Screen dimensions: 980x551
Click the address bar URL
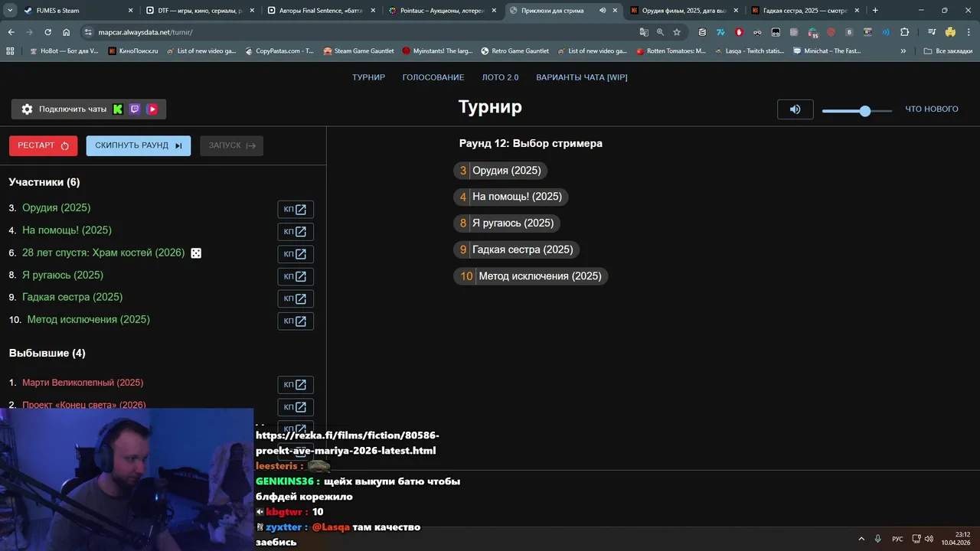[x=145, y=32]
